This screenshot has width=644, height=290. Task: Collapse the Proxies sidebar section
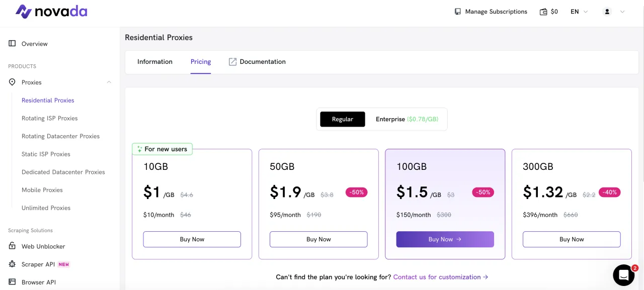pyautogui.click(x=109, y=82)
